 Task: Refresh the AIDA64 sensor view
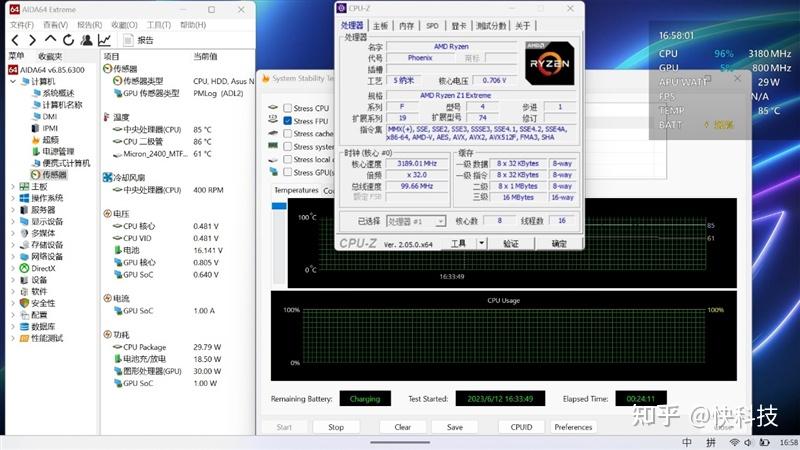pos(68,40)
